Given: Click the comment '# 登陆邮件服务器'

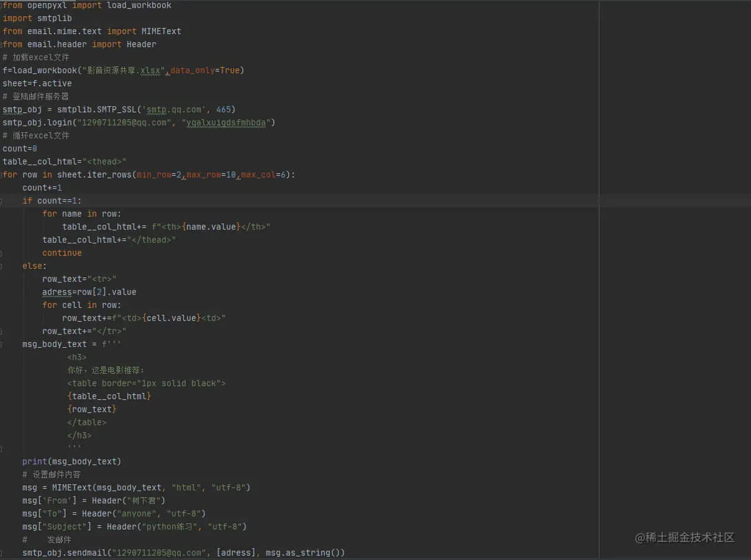Looking at the screenshot, I should [36, 96].
